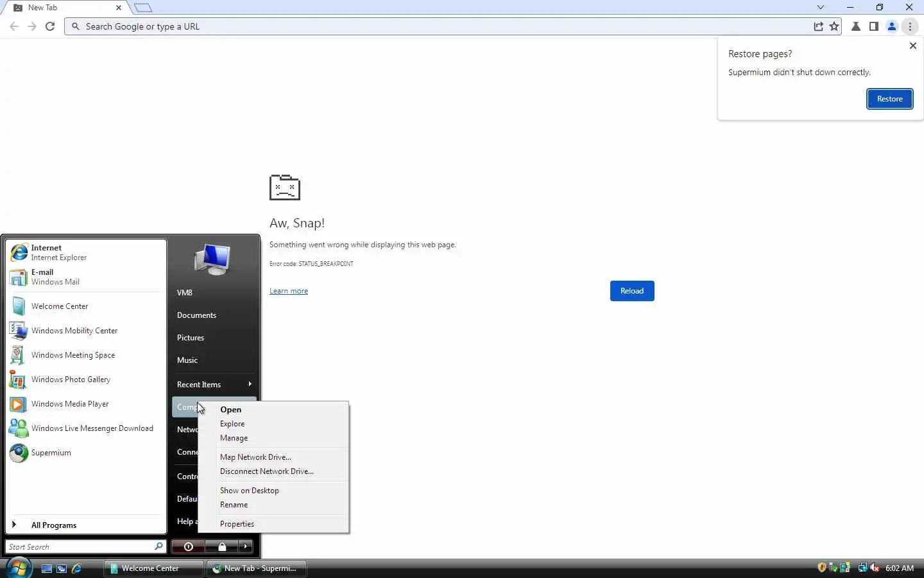This screenshot has width=924, height=578.
Task: Open the tab search dropdown chevron
Action: point(820,7)
